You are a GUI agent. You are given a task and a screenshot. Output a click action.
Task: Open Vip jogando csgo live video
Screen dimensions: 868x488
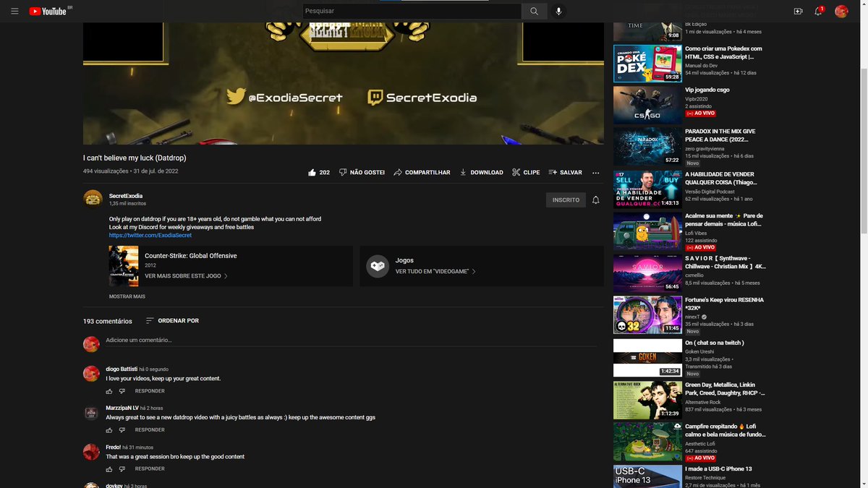(x=647, y=105)
